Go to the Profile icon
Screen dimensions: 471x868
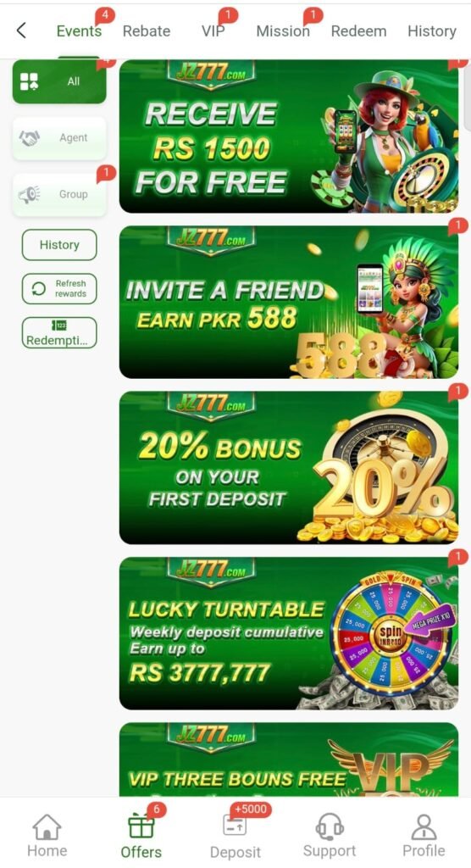pyautogui.click(x=424, y=827)
